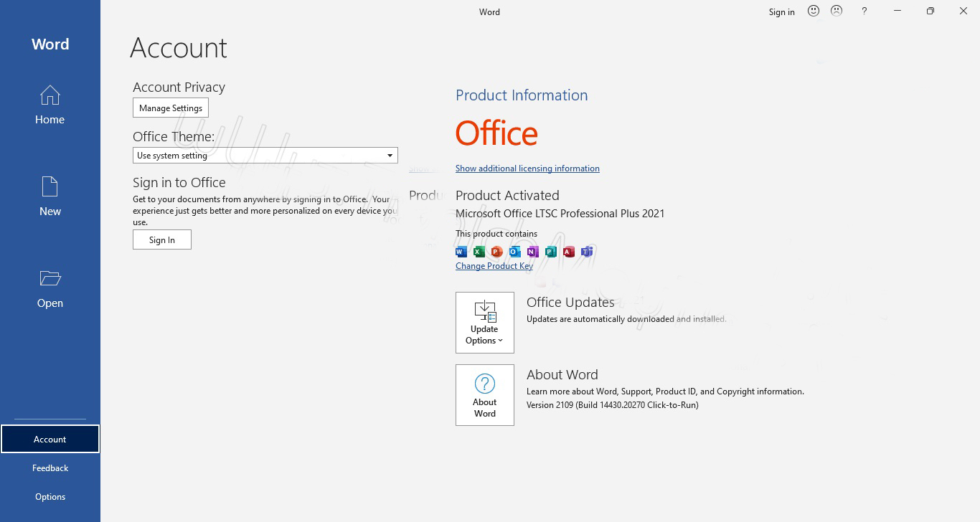
Task: Click the Microsoft Office LTSC Professional Plus 2021 text
Action: coord(560,214)
